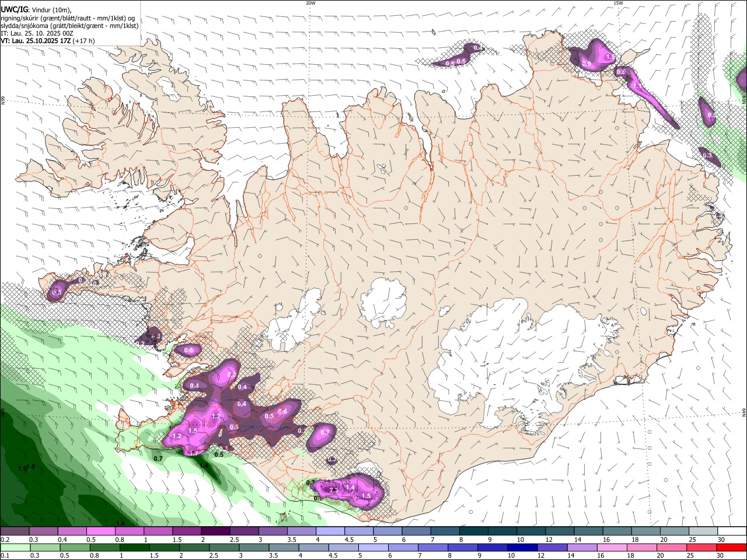
Task: Click lower legend light pink swatch 16–18
Action: tap(612, 548)
